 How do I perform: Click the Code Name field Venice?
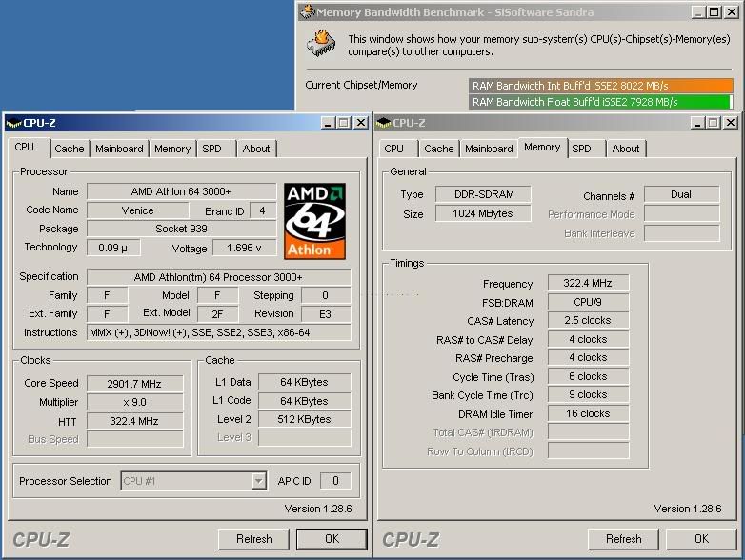[138, 210]
